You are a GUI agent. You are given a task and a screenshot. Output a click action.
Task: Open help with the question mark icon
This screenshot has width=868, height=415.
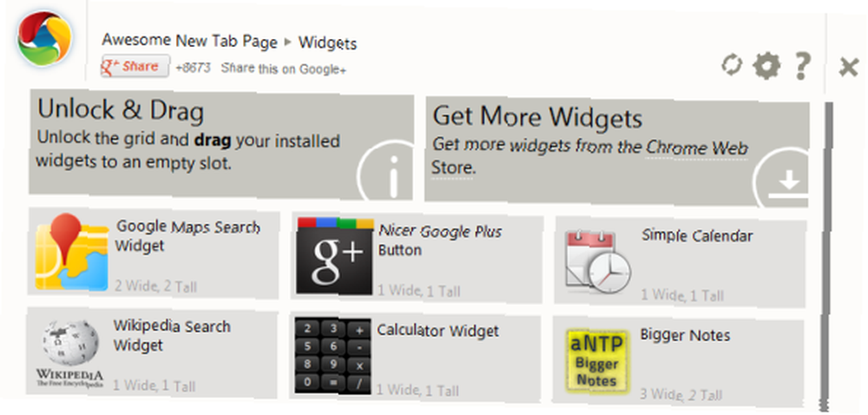coord(801,66)
